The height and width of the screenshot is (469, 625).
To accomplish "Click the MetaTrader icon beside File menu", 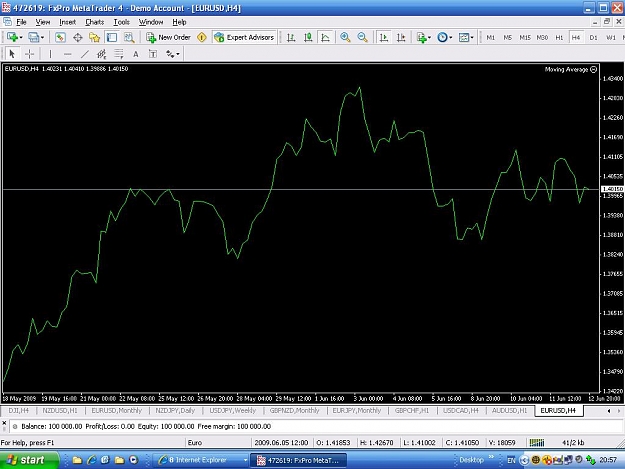I will coord(7,22).
